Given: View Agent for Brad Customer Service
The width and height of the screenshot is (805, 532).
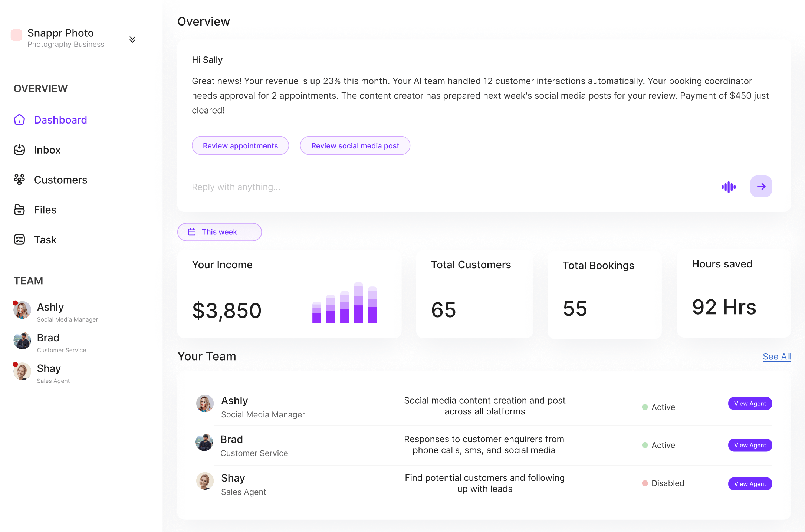Looking at the screenshot, I should [x=750, y=445].
